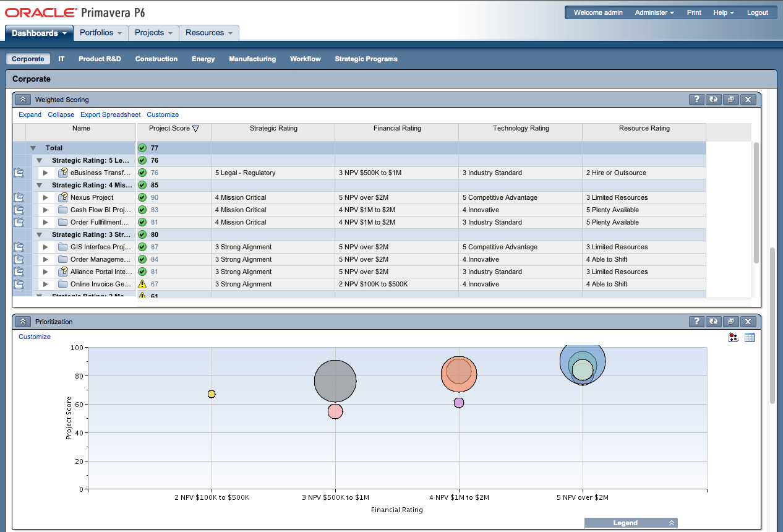783x532 pixels.
Task: Click open-project icon beside Order Manageme row
Action: [19, 259]
